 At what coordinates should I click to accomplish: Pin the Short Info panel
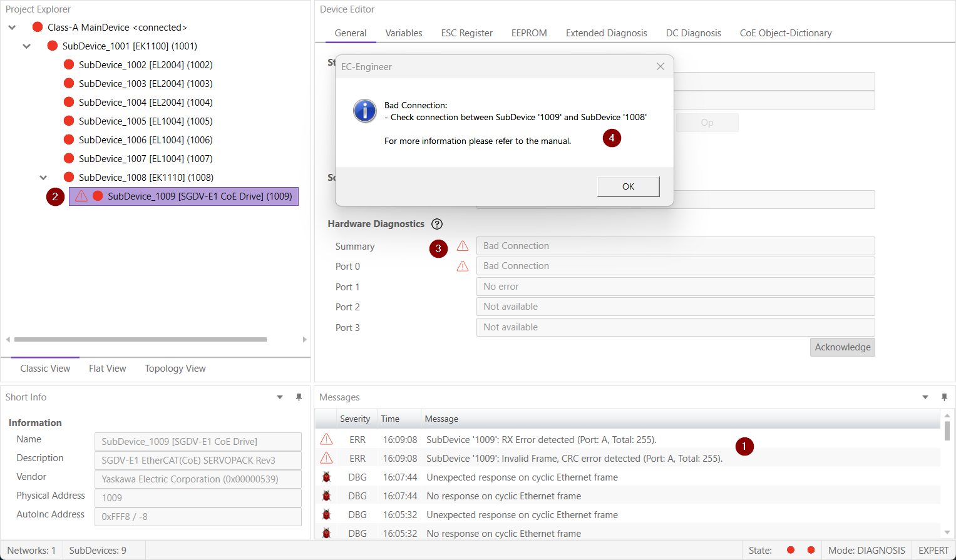(x=299, y=397)
